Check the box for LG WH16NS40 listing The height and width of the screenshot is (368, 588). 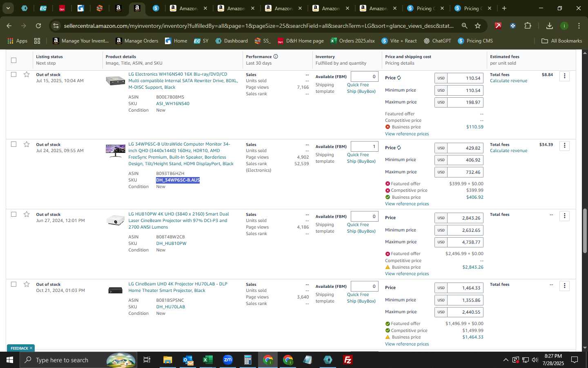tap(13, 74)
